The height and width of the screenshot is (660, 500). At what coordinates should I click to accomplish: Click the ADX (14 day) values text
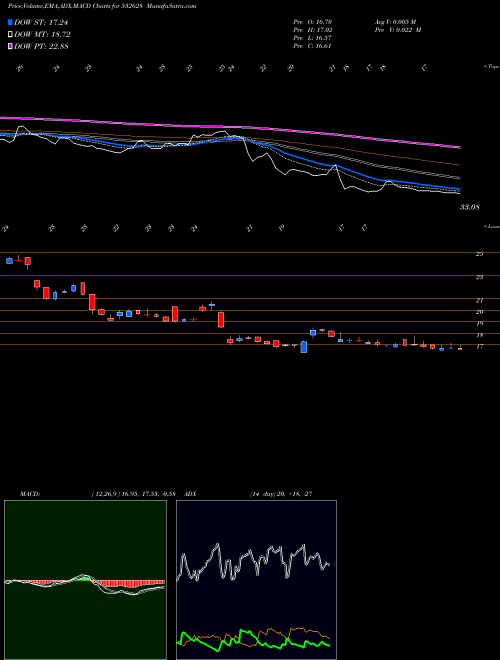click(x=281, y=494)
